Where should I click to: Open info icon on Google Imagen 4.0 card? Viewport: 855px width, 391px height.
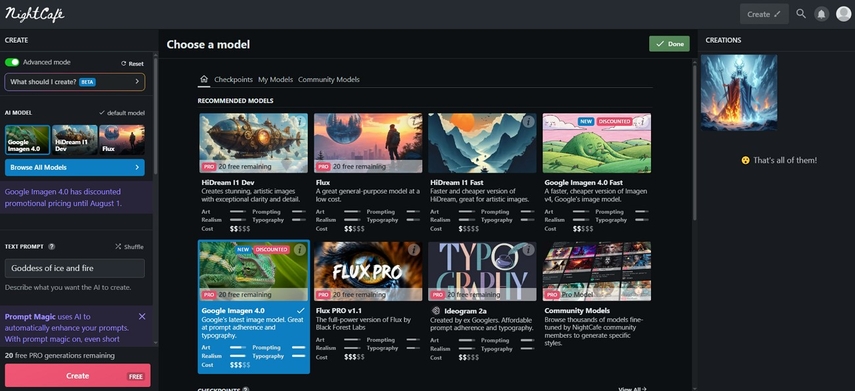[x=299, y=250]
